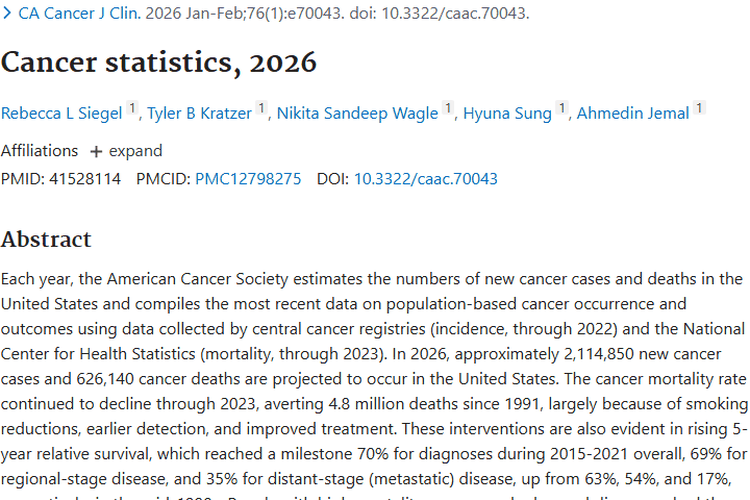Click affiliation superscript after Rebecca L Siegel
750x500 pixels.
(132, 109)
